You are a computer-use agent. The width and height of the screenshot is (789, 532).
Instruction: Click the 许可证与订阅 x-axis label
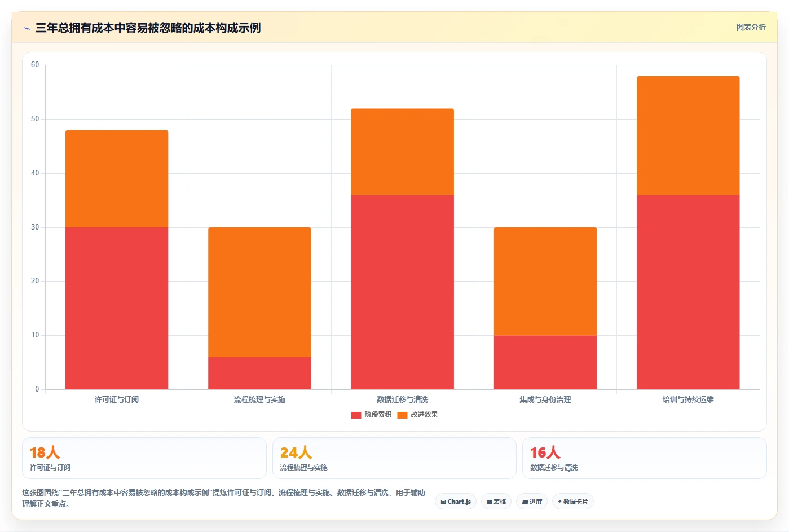point(117,399)
